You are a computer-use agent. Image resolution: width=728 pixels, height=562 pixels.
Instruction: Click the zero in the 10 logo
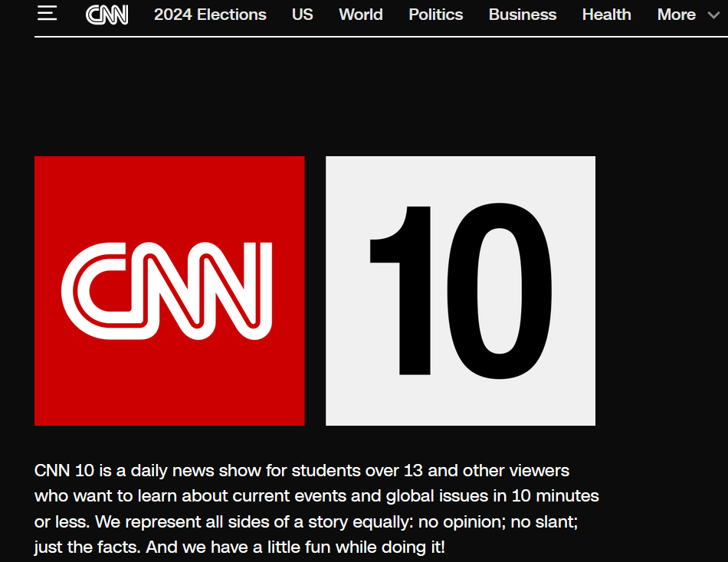498,291
